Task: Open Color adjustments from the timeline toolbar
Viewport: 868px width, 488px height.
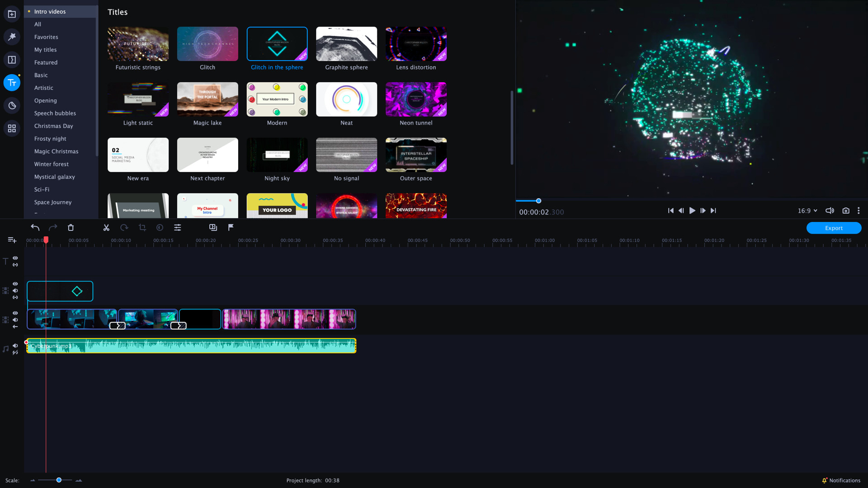Action: 160,228
